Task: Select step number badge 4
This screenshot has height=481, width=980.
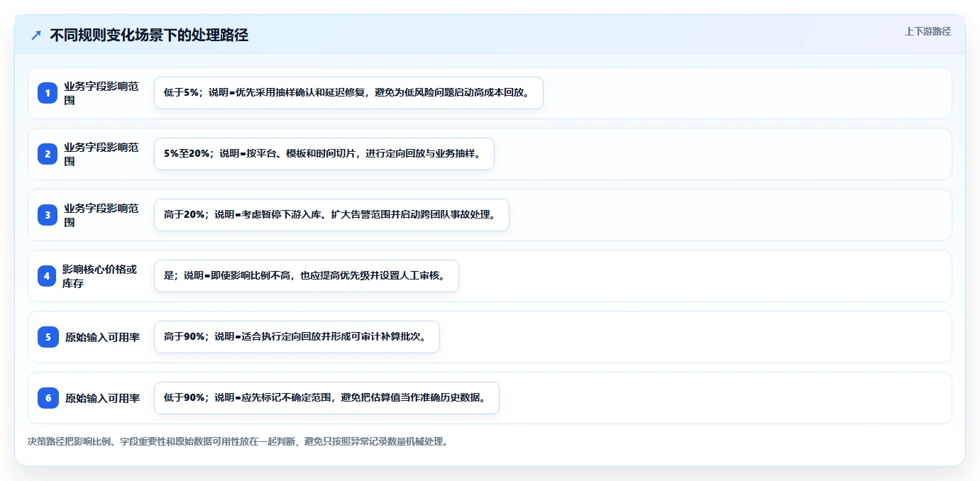Action: [x=47, y=276]
